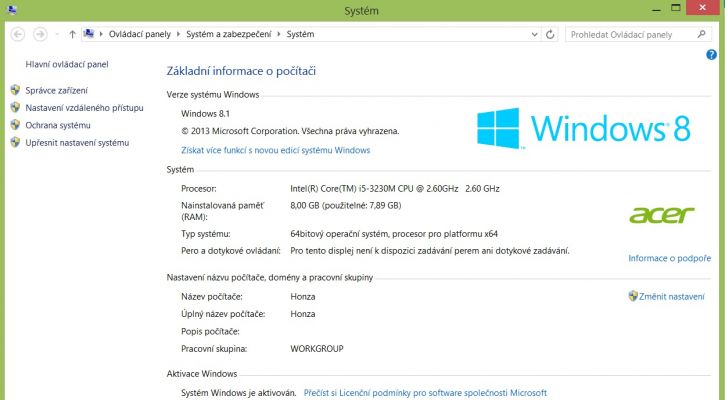Click the 64bitový operační systém text
The image size is (725, 400).
(x=394, y=234)
